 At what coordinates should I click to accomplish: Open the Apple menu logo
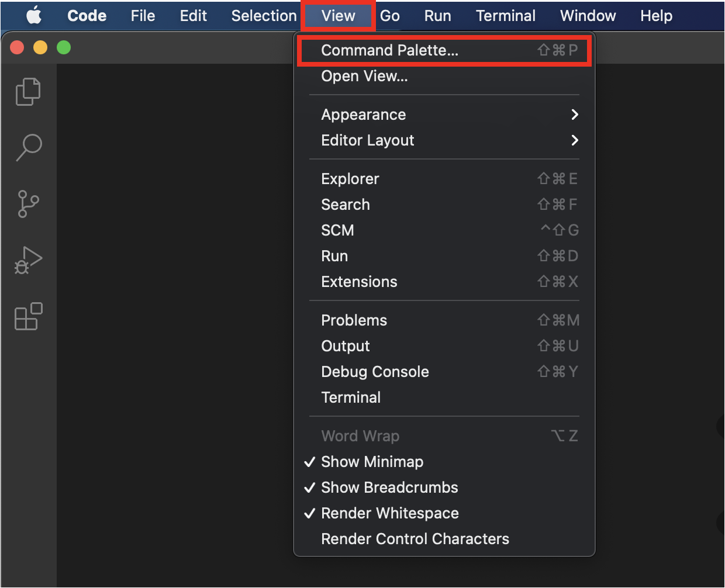coord(34,16)
